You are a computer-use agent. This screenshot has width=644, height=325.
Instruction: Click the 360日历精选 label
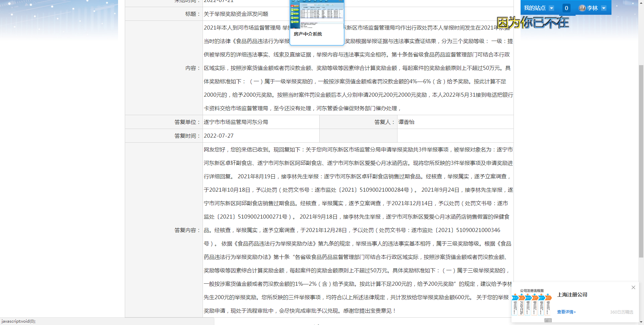(622, 312)
